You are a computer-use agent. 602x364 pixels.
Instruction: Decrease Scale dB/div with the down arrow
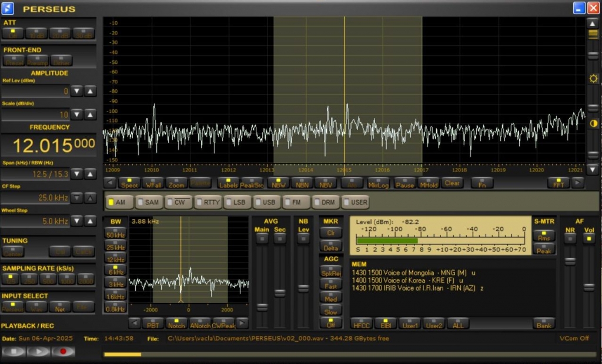tap(77, 114)
